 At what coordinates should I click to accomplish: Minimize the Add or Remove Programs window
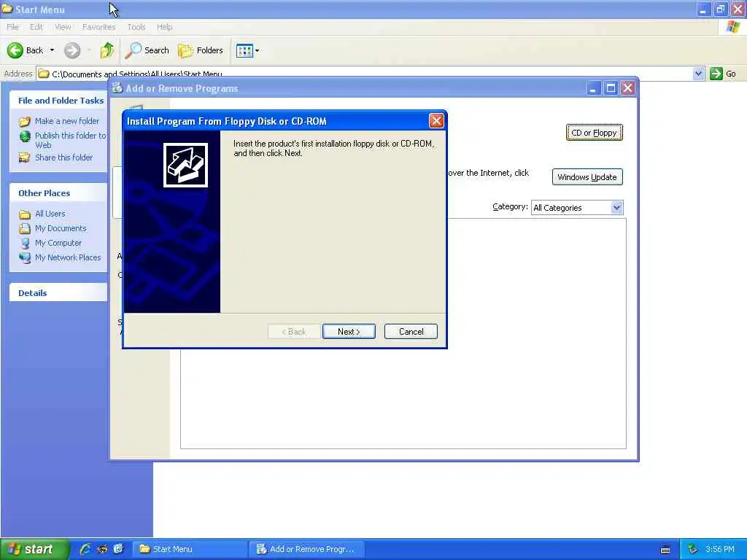[593, 88]
